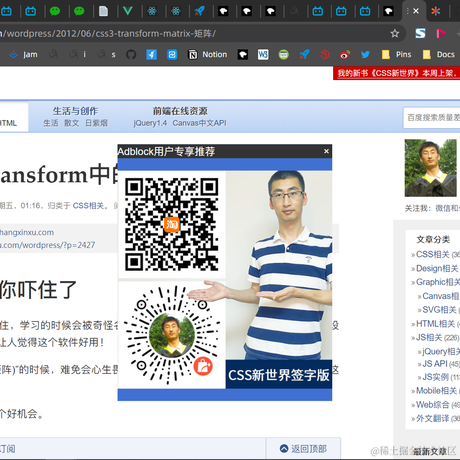Viewport: 460px width, 460px height.
Task: Open the GitHub bookmark icon
Action: coord(131,54)
